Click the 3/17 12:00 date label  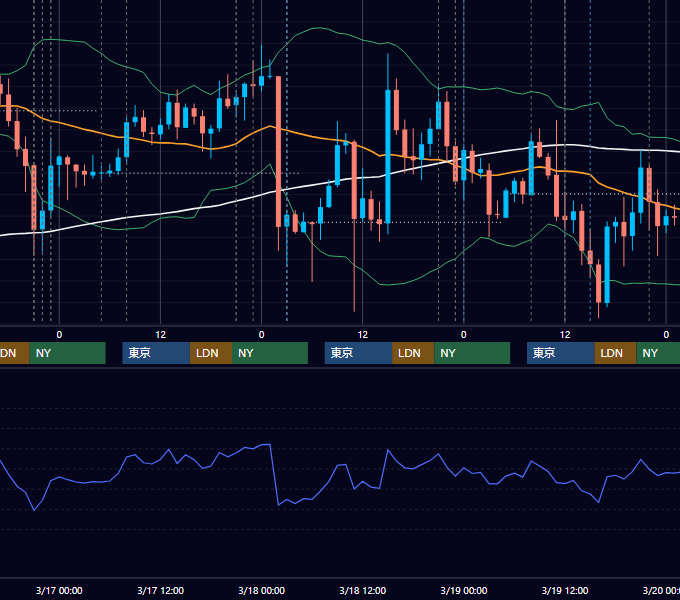click(x=160, y=590)
